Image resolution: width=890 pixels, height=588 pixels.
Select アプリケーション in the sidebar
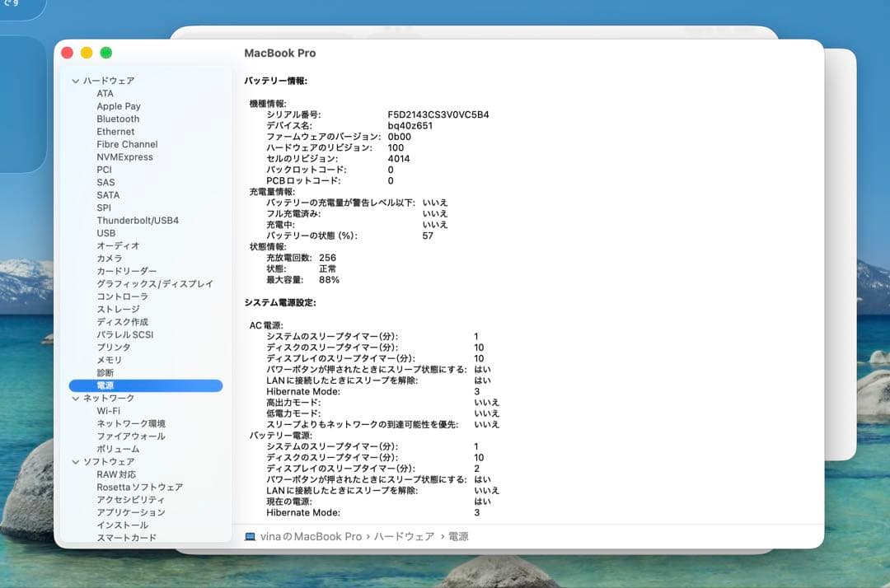coord(131,512)
